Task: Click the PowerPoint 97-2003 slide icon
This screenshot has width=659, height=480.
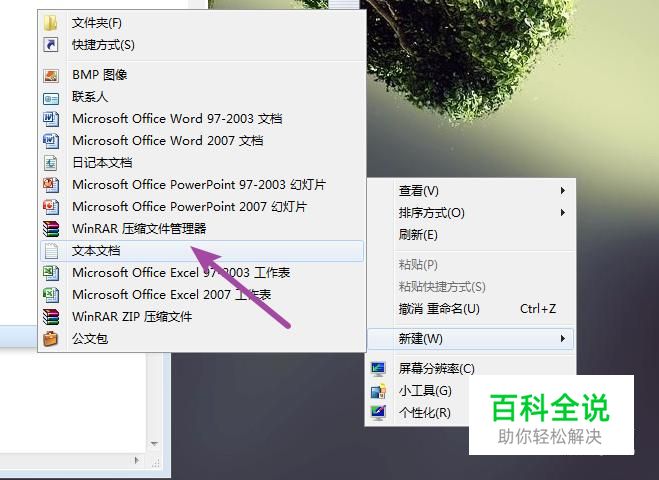Action: (51, 185)
